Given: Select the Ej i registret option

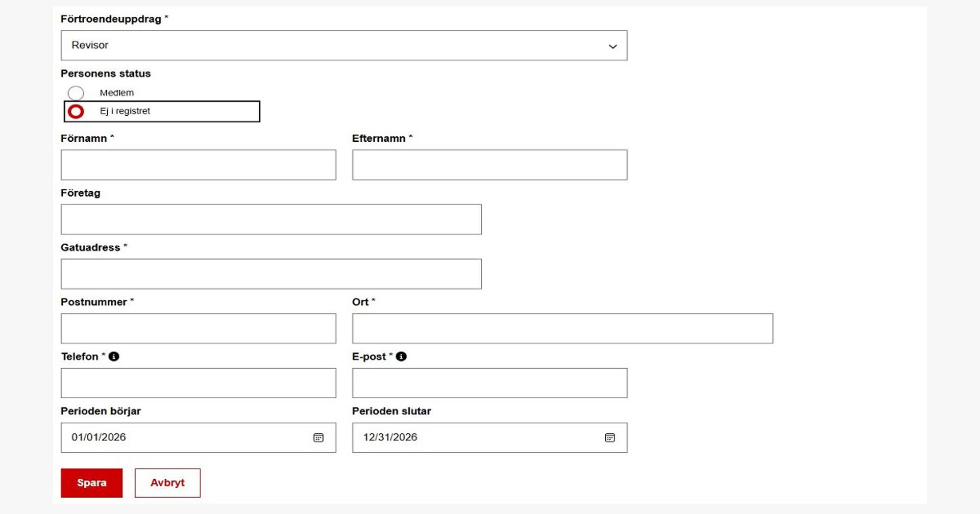Looking at the screenshot, I should (76, 111).
